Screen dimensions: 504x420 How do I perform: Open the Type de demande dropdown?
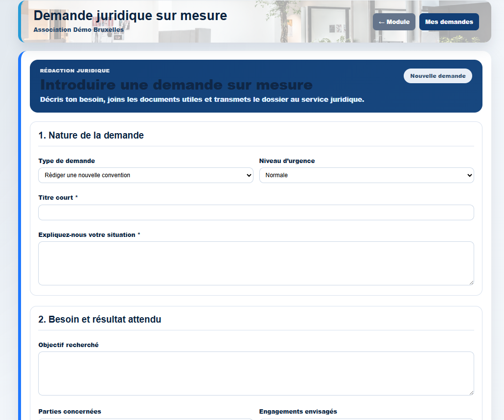[146, 175]
